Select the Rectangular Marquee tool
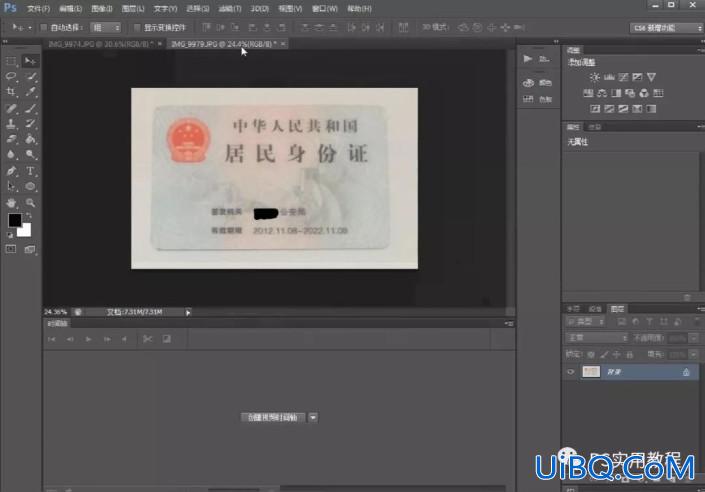This screenshot has width=705, height=492. 11,61
